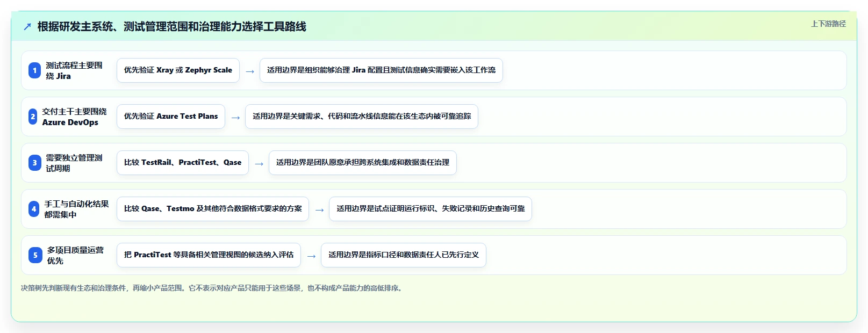
Task: Click the diagonal arrow icon beside the heading
Action: 27,27
